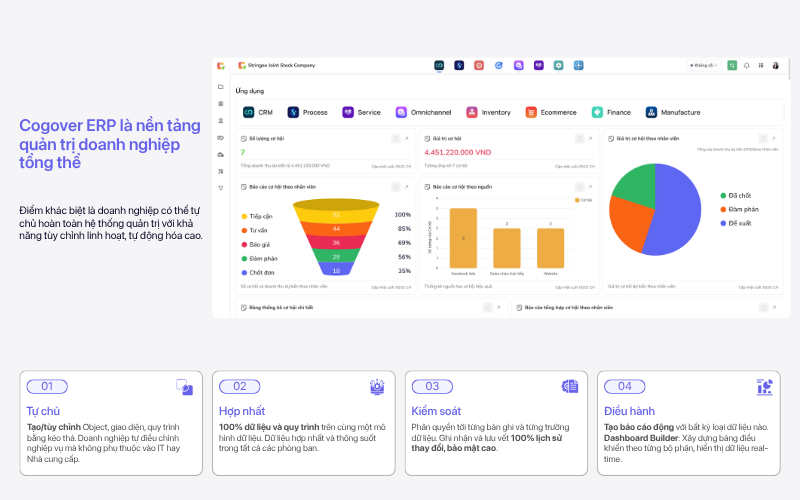Toggle the Đã chốt legend entry
The width and height of the screenshot is (800, 500).
(x=736, y=195)
